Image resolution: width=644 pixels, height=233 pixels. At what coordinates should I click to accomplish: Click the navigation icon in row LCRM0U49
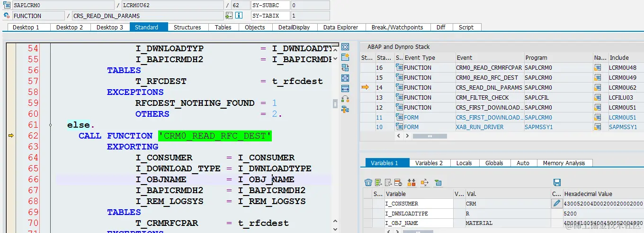pyautogui.click(x=598, y=78)
